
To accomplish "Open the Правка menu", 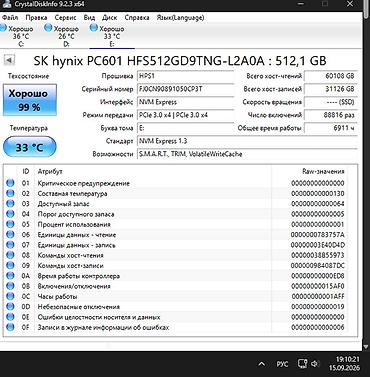I will pos(36,17).
